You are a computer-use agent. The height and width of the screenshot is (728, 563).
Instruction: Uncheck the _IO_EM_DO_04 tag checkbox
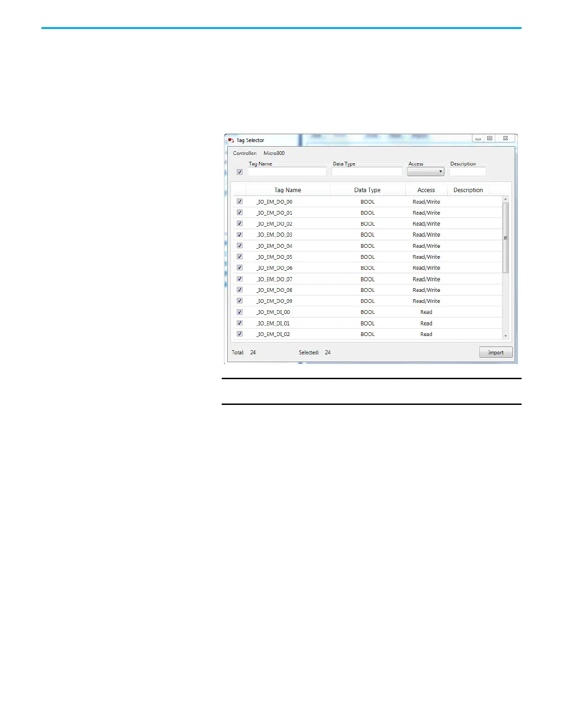(240, 245)
